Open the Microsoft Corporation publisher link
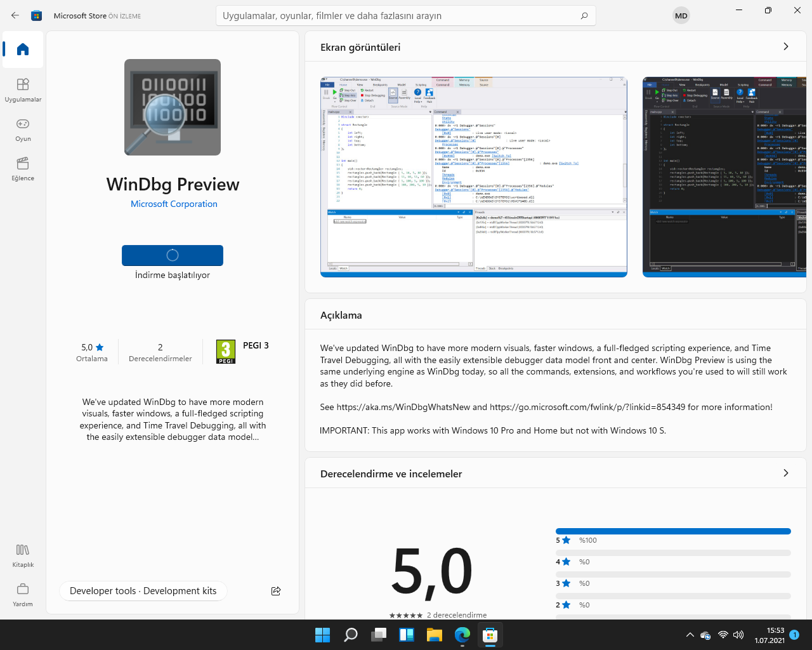Image resolution: width=812 pixels, height=650 pixels. 174,204
